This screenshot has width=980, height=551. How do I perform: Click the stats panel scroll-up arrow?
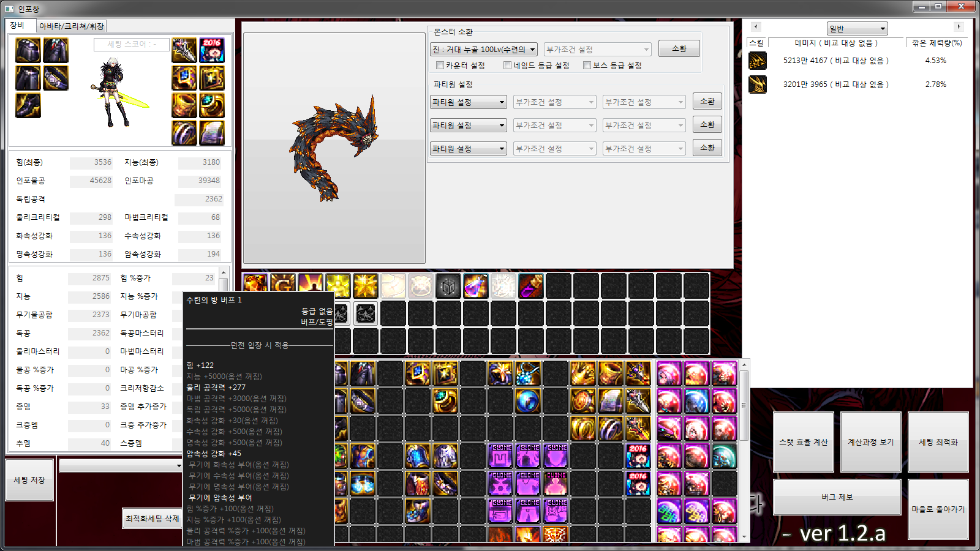(224, 272)
